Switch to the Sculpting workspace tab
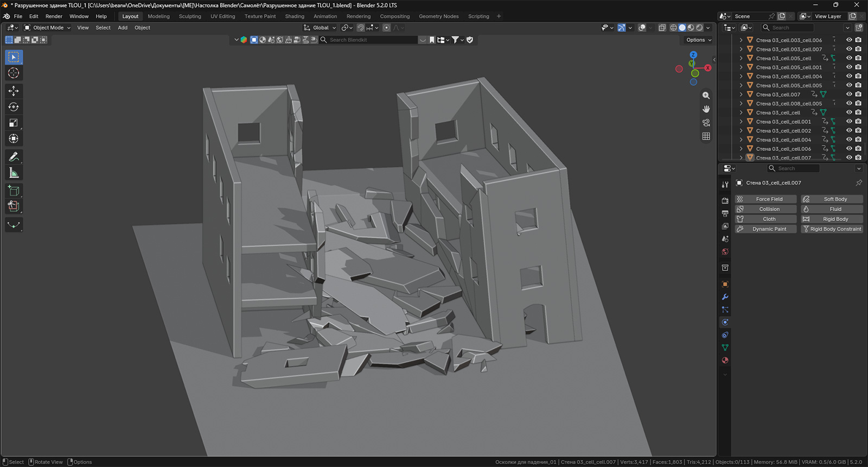868x467 pixels. point(190,16)
